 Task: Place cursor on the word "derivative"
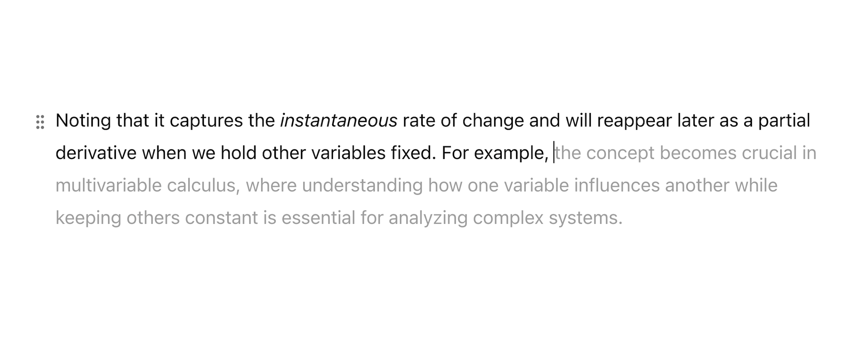click(96, 153)
